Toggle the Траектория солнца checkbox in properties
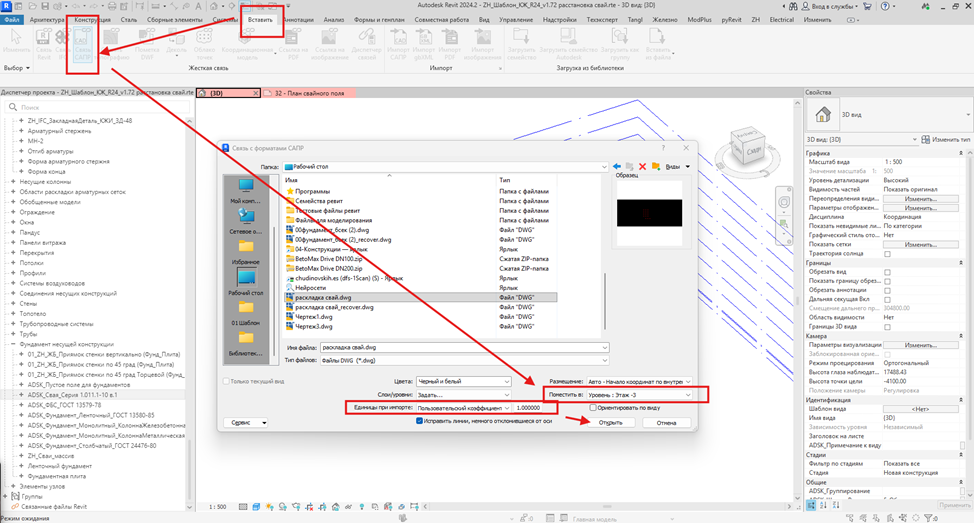Image resolution: width=974 pixels, height=523 pixels. point(887,254)
